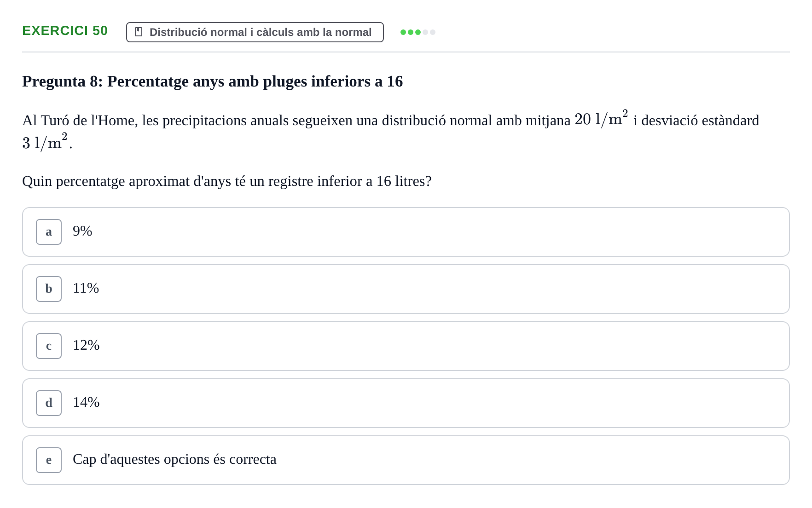Choose option e, Cap d'aquestes opcions és correcta
The width and height of the screenshot is (812, 508).
[406, 460]
